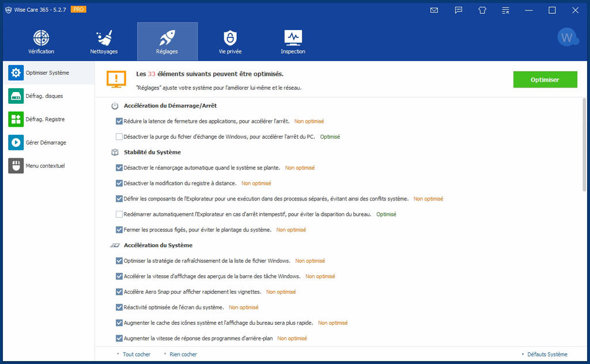
Task: Click the box icon beside Stabilité du Système
Action: (115, 152)
